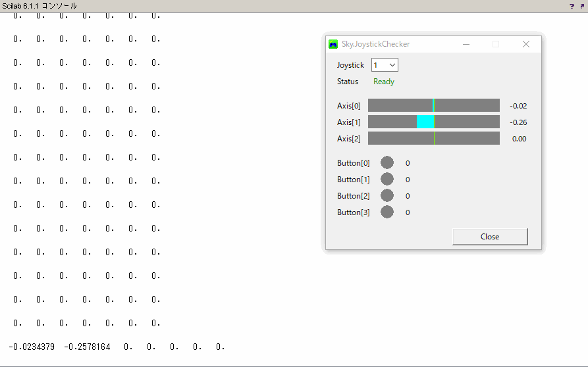Click the Joystick label
Viewport: 588px width, 367px height.
[350, 65]
